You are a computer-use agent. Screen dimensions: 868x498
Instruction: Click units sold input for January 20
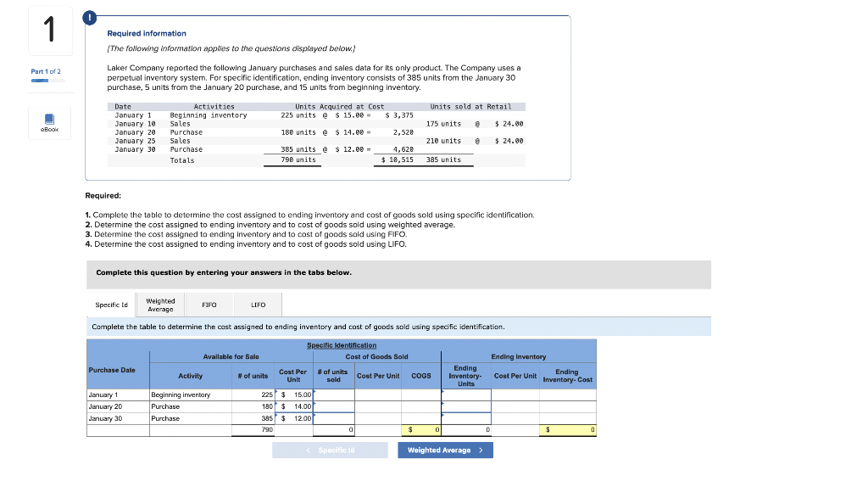click(333, 406)
